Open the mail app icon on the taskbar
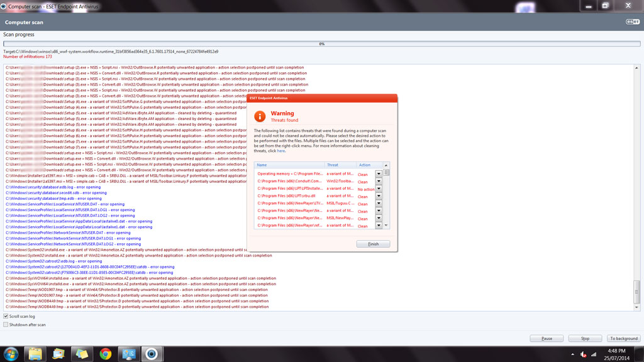This screenshot has width=644, height=362. tap(58, 354)
